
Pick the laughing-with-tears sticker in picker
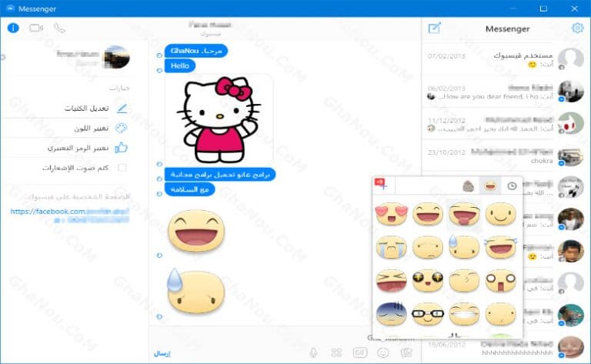[500, 247]
